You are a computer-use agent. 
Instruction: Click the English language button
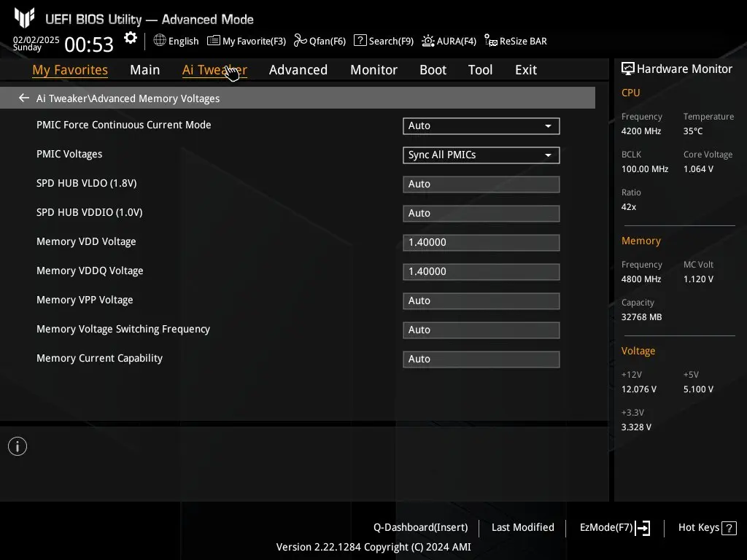coord(176,41)
